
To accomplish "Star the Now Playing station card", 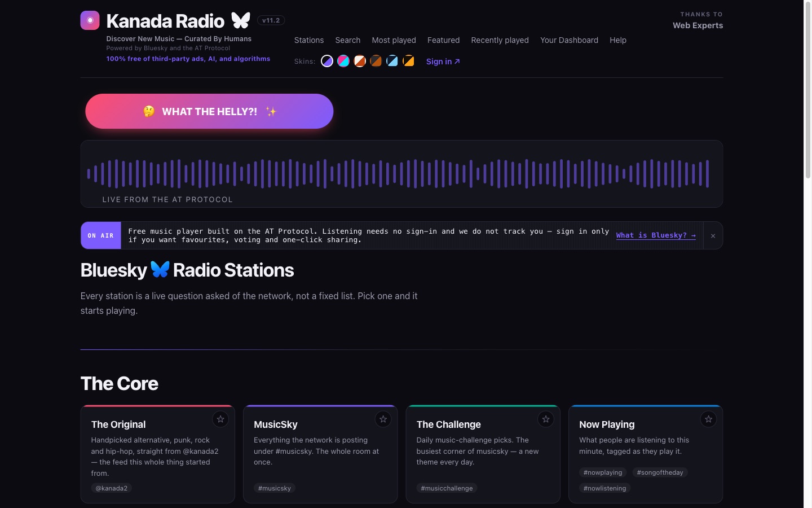I will pyautogui.click(x=708, y=419).
